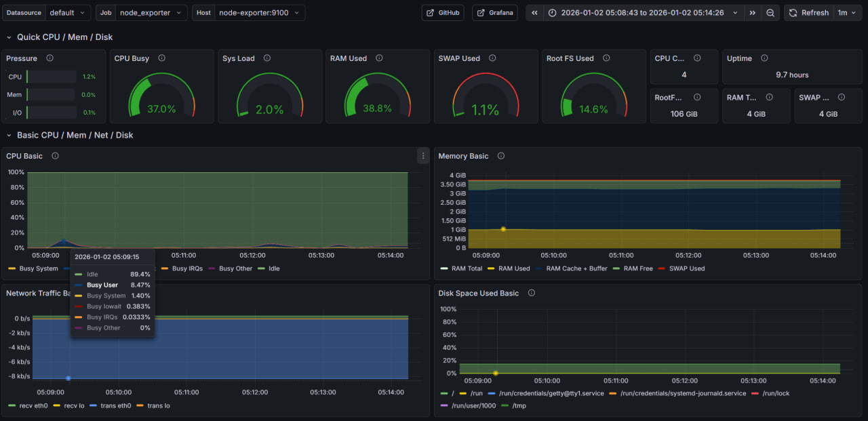Open the CPU Basic panel three-dot menu
The height and width of the screenshot is (421, 868).
point(423,156)
